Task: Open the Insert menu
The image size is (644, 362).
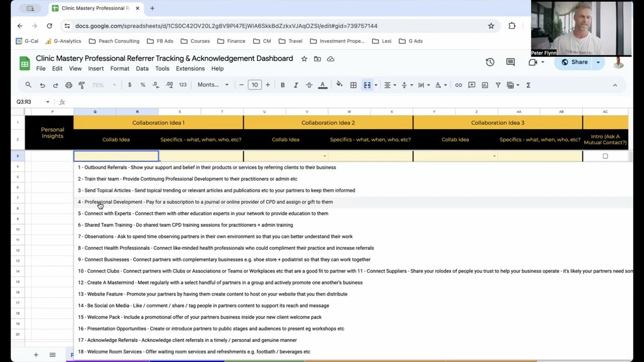Action: [96, 68]
